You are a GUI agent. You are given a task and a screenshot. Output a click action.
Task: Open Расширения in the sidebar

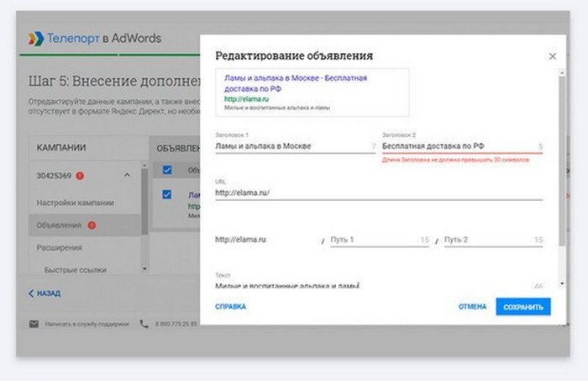point(60,248)
